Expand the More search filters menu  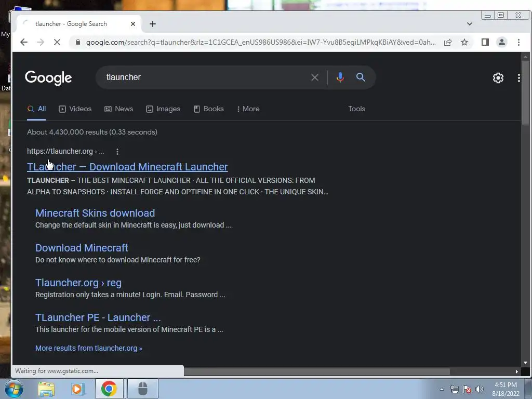coord(248,109)
